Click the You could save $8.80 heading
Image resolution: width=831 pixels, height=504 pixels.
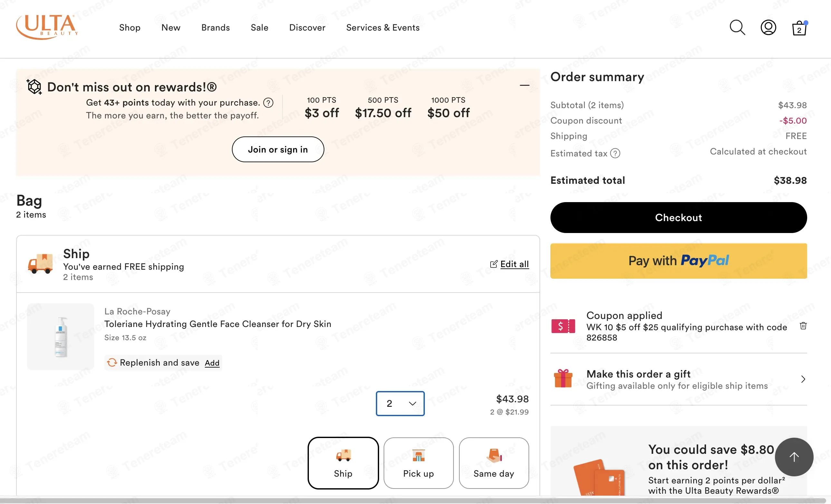(711, 457)
